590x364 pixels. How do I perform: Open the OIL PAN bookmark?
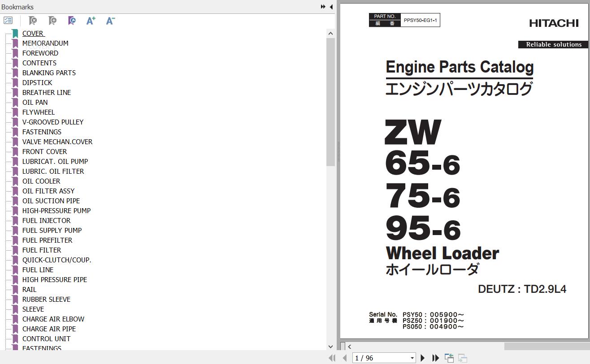(x=35, y=102)
